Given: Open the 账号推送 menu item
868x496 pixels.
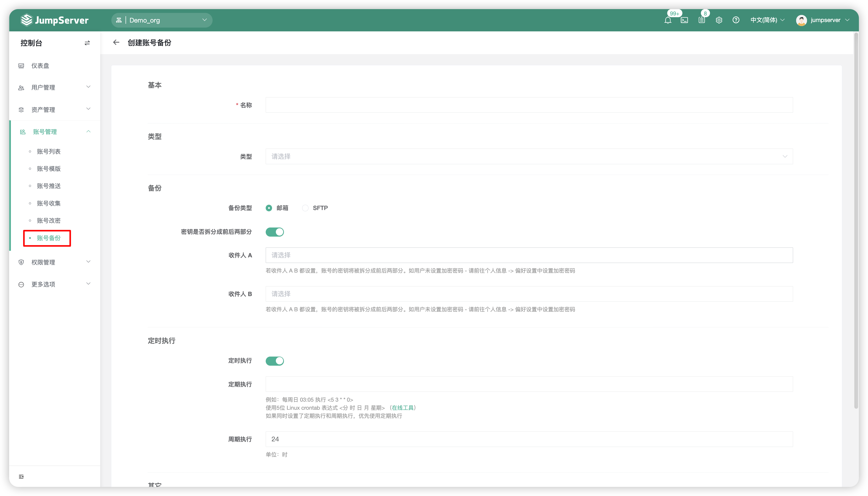Looking at the screenshot, I should 49,186.
